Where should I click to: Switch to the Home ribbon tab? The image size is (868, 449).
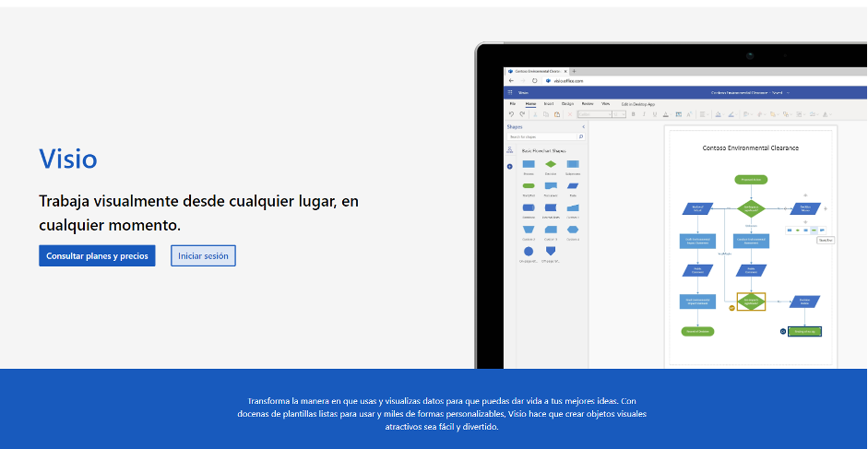click(530, 103)
